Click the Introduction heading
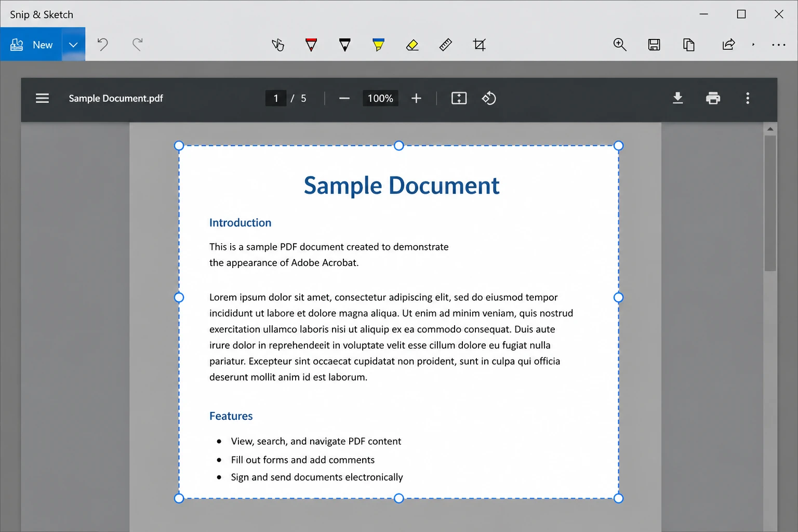This screenshot has height=532, width=798. (240, 222)
